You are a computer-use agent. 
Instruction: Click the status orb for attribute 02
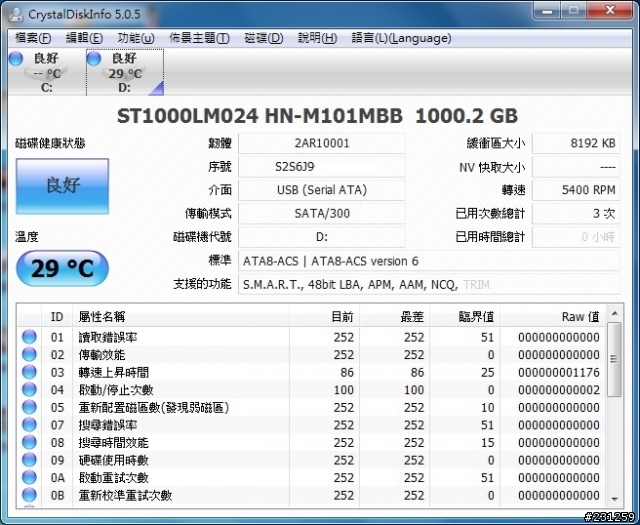[x=29, y=354]
